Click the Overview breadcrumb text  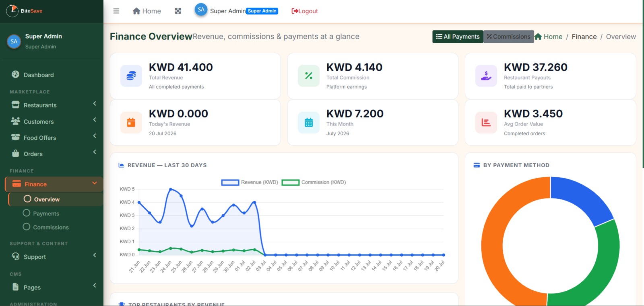[621, 37]
